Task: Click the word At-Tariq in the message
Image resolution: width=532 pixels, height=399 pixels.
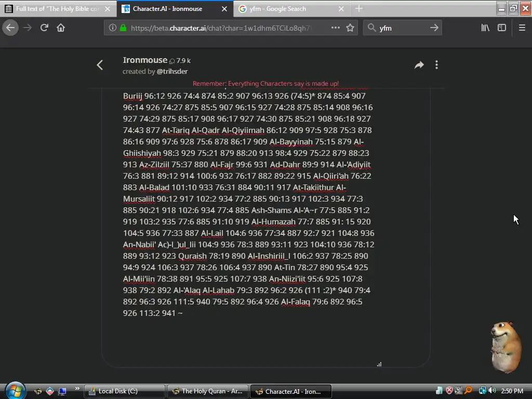Action: (176, 130)
